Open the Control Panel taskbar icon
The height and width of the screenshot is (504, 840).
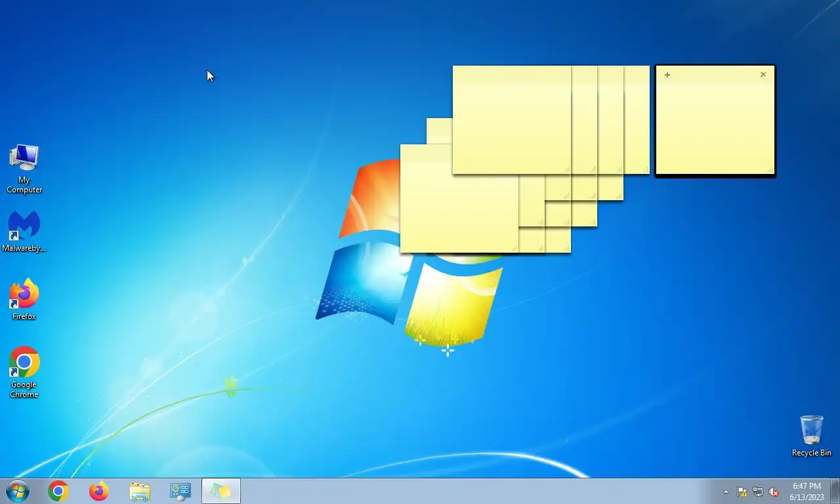coord(180,491)
